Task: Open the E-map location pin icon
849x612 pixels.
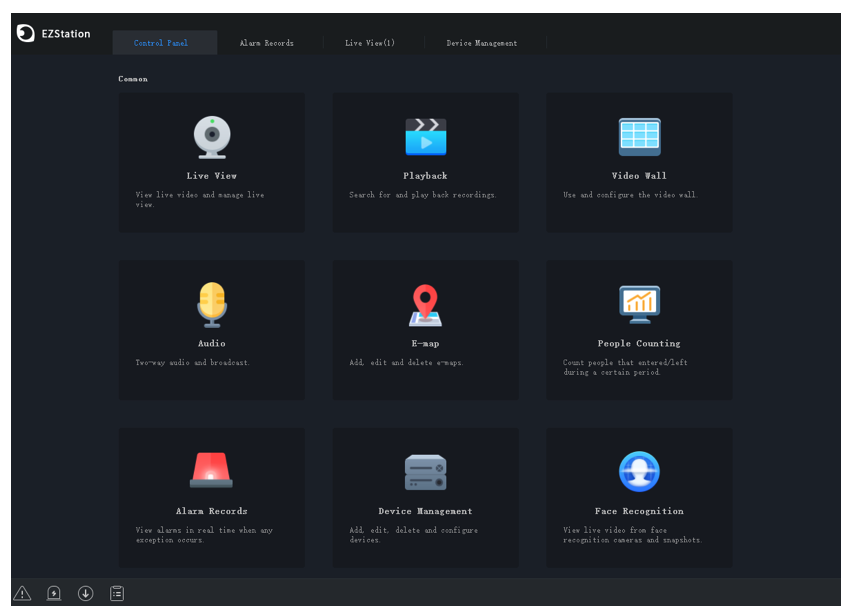Action: pyautogui.click(x=425, y=305)
